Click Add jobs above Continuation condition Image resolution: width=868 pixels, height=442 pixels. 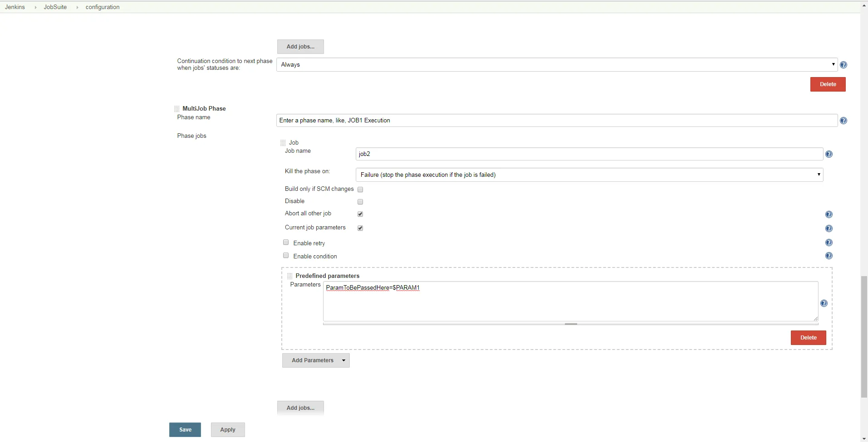click(x=300, y=47)
